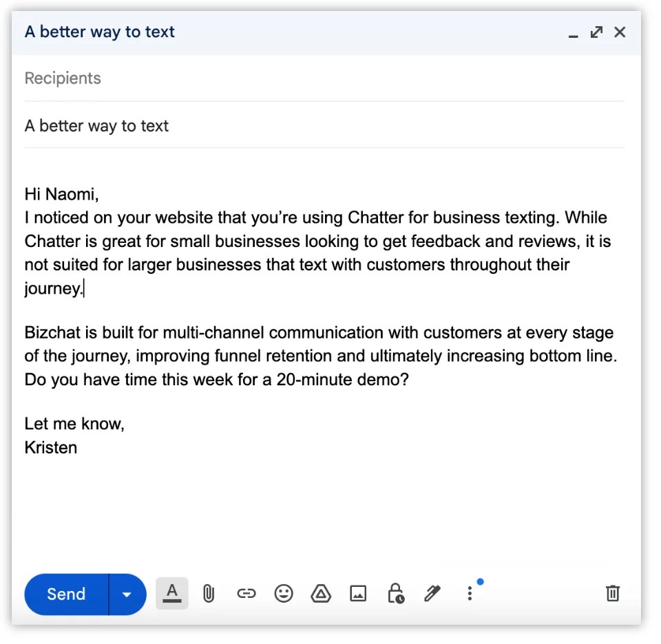Expand compose window to full screen
Screen dimensions: 661x644
point(596,32)
